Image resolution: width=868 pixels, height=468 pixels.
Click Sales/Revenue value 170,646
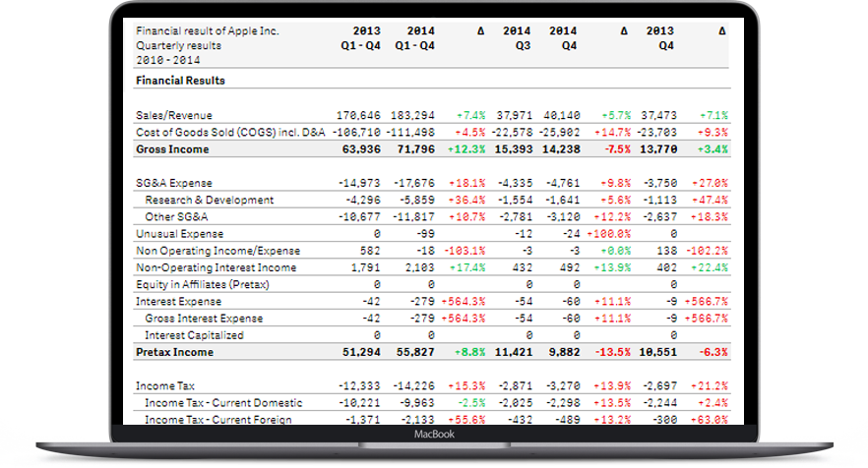pos(358,115)
